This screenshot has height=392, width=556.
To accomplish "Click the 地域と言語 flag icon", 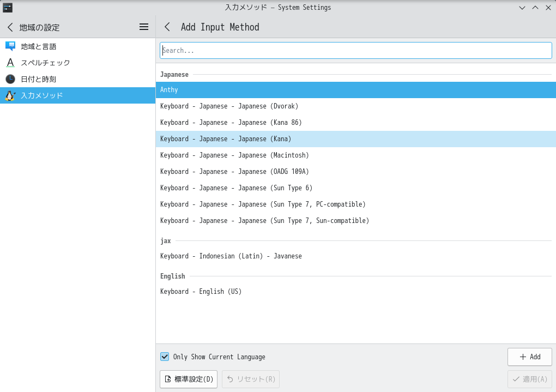I will pyautogui.click(x=10, y=46).
